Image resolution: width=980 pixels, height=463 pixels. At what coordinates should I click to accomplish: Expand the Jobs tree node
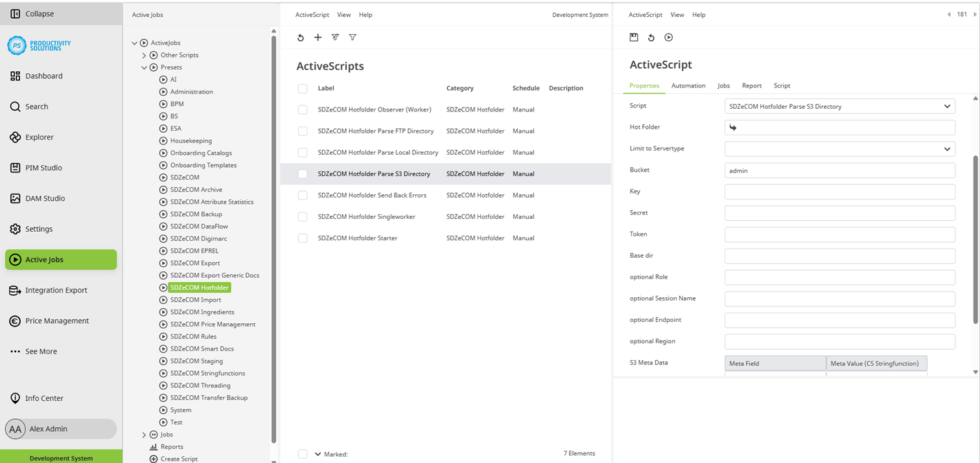[144, 435]
